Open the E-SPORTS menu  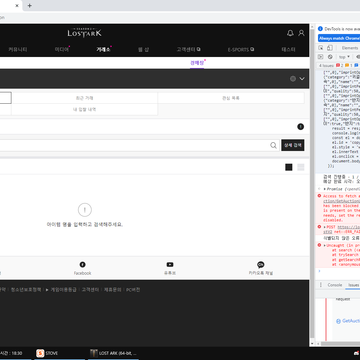240,49
